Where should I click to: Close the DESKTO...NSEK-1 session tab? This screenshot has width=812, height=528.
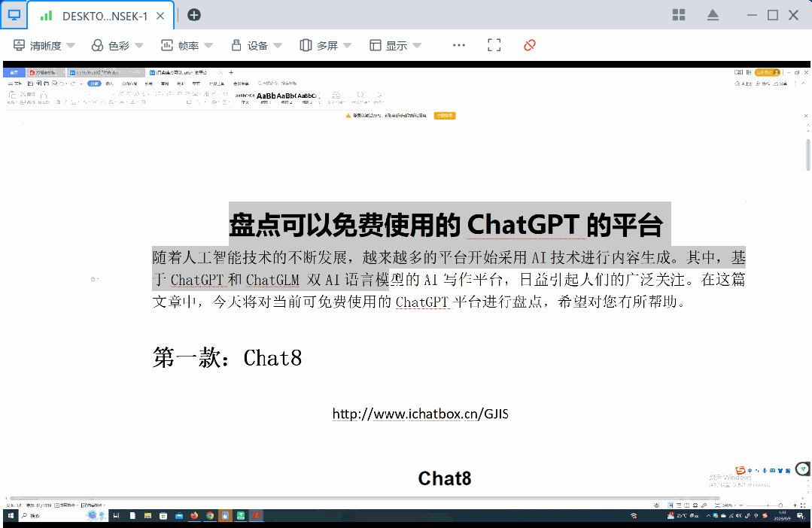160,16
